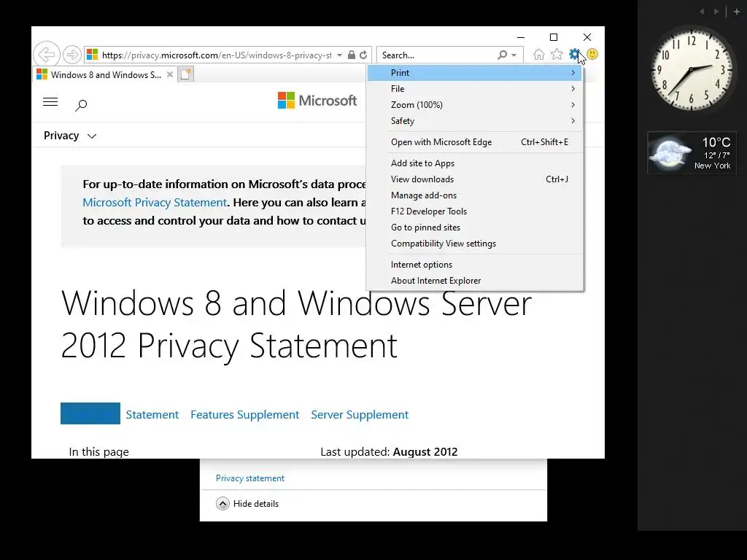This screenshot has height=560, width=747.
Task: Open the Home page icon
Action: pyautogui.click(x=539, y=54)
